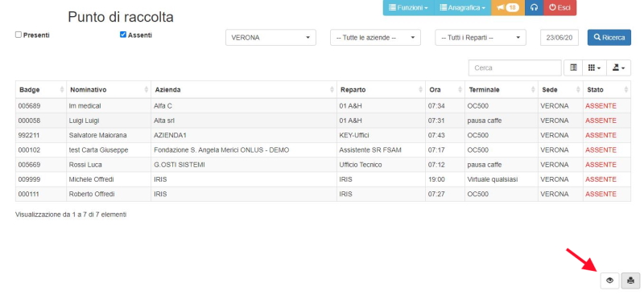Sort table by Stato column
The image size is (644, 295).
coord(607,89)
